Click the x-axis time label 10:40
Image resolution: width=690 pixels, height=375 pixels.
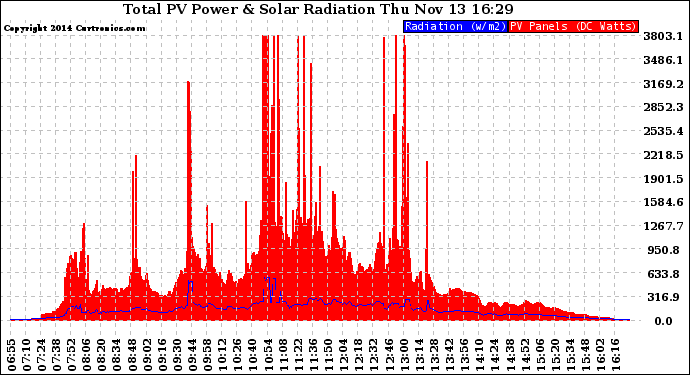coord(253,356)
